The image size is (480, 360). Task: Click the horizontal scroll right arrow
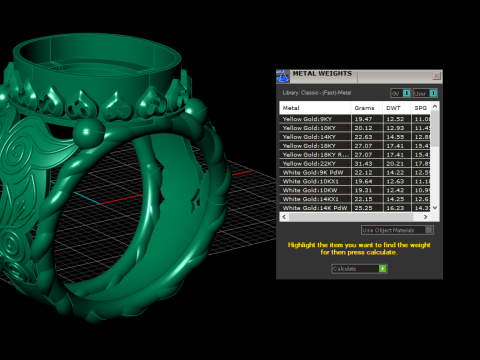[x=425, y=217]
